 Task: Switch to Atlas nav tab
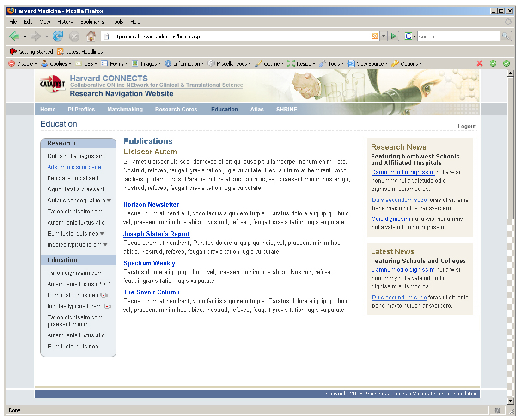257,109
